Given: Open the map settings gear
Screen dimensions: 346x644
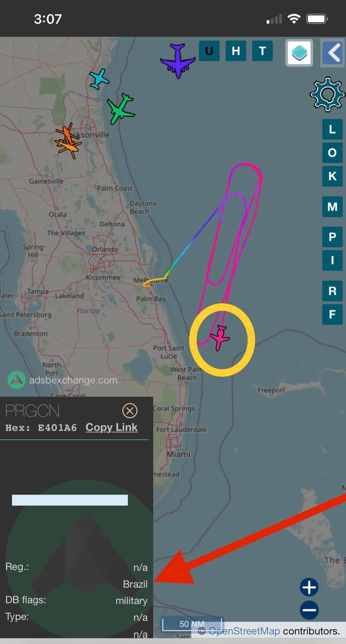Looking at the screenshot, I should coord(327,94).
